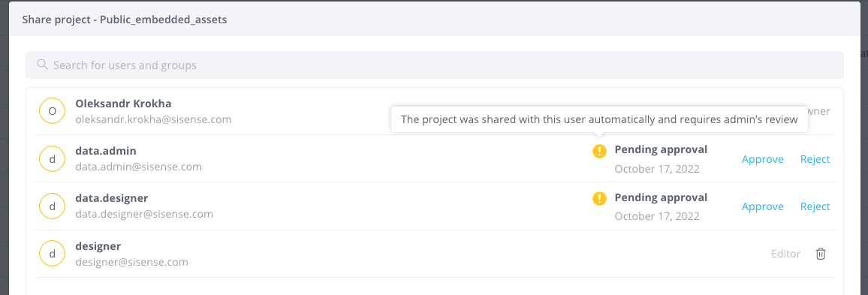Click Oleksandr Krokha's avatar circle
The height and width of the screenshot is (295, 868).
(x=53, y=111)
